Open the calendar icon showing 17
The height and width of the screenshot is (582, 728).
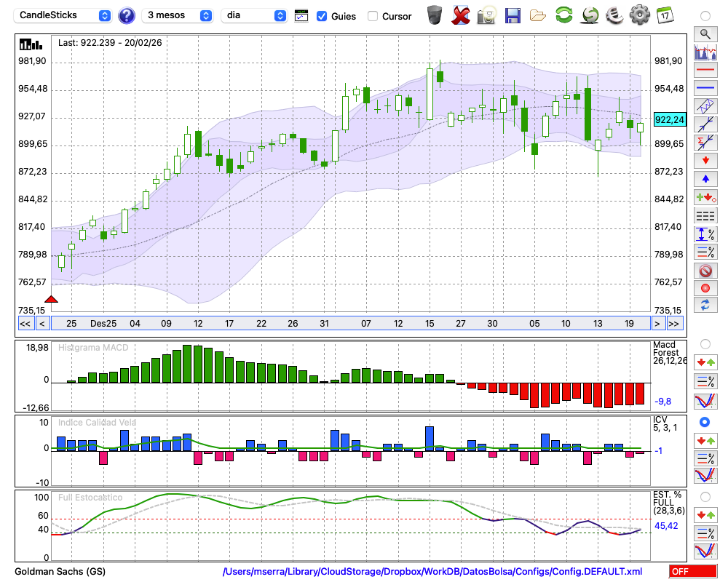(665, 15)
